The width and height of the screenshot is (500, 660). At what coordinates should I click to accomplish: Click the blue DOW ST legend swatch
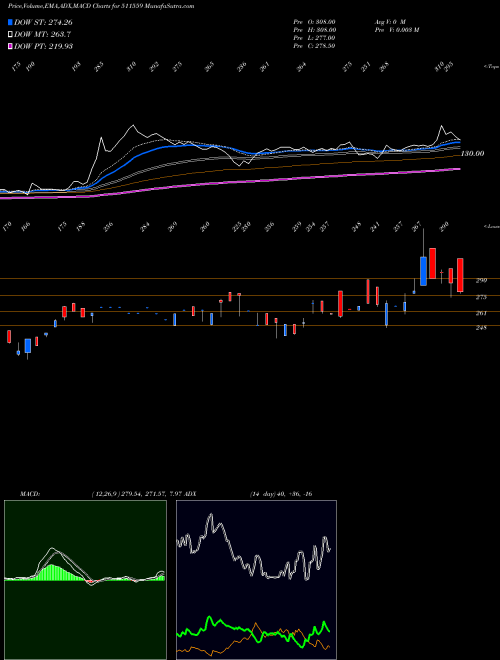[x=10, y=22]
